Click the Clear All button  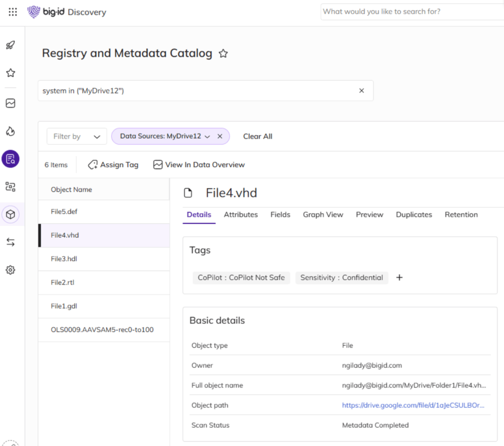pyautogui.click(x=257, y=136)
